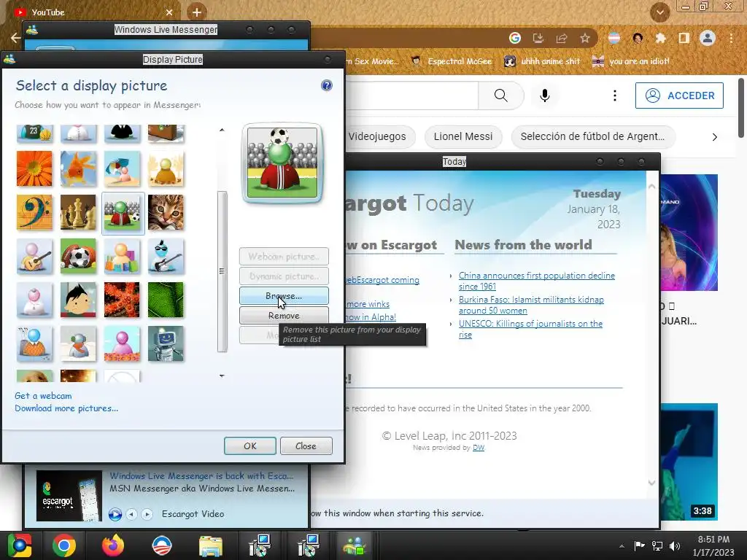Image resolution: width=747 pixels, height=560 pixels.
Task: Open the DW news provider link
Action: coord(479,448)
